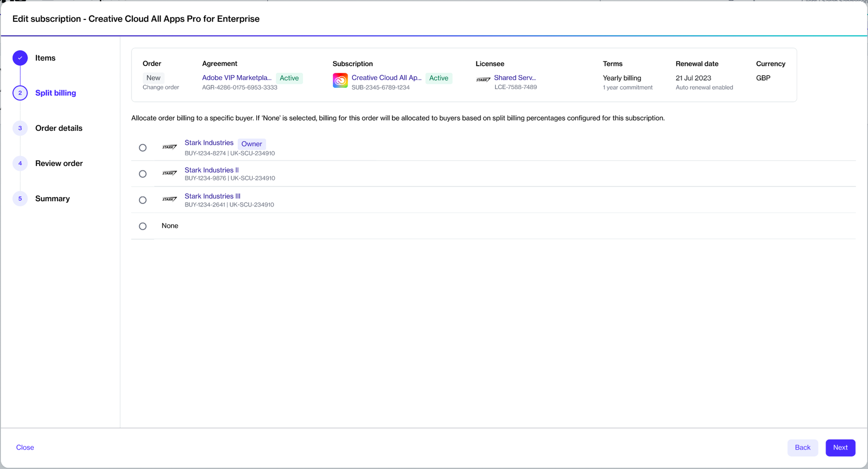Click the completed Items step checkmark icon
The height and width of the screenshot is (469, 868).
[x=20, y=58]
